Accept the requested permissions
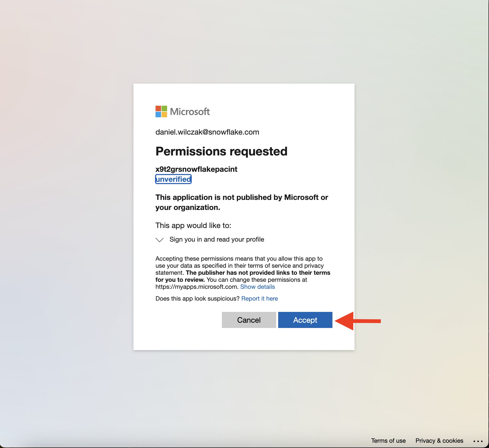The image size is (489, 448). point(305,320)
